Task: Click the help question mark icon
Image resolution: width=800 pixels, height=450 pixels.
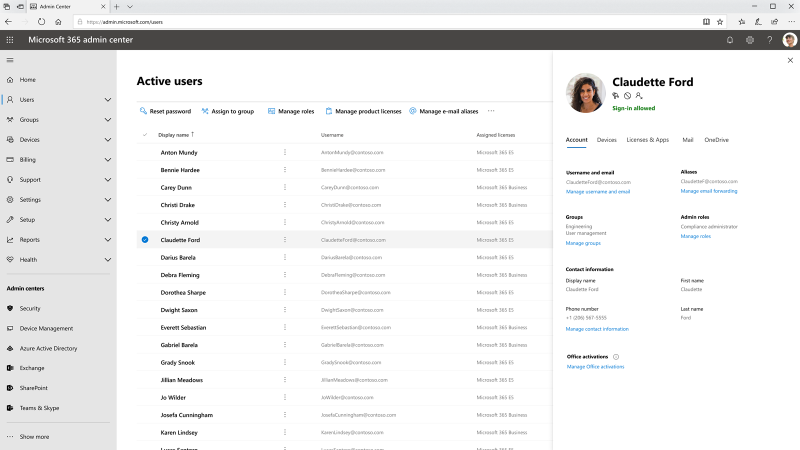Action: pos(769,40)
